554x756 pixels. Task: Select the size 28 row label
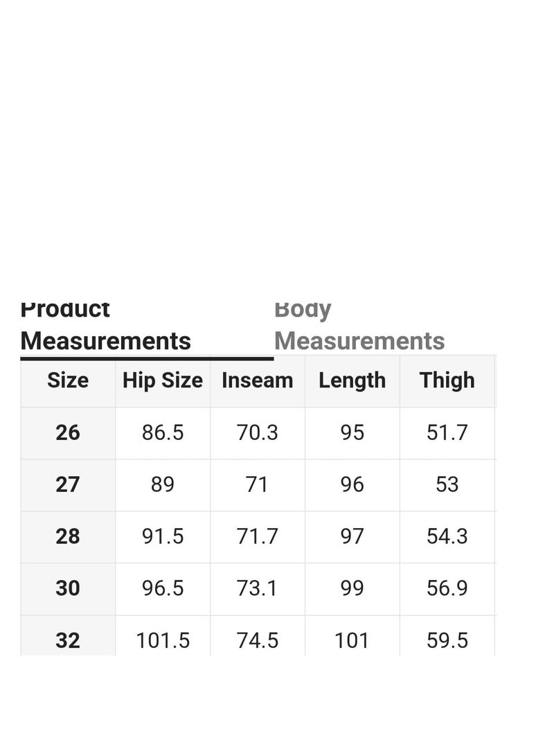[x=68, y=536]
